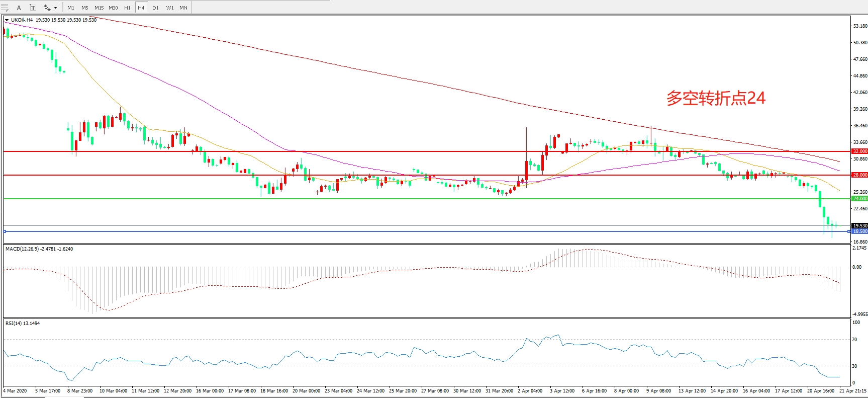The width and height of the screenshot is (868, 398).
Task: Click the blue 18.500 price label
Action: pyautogui.click(x=859, y=231)
